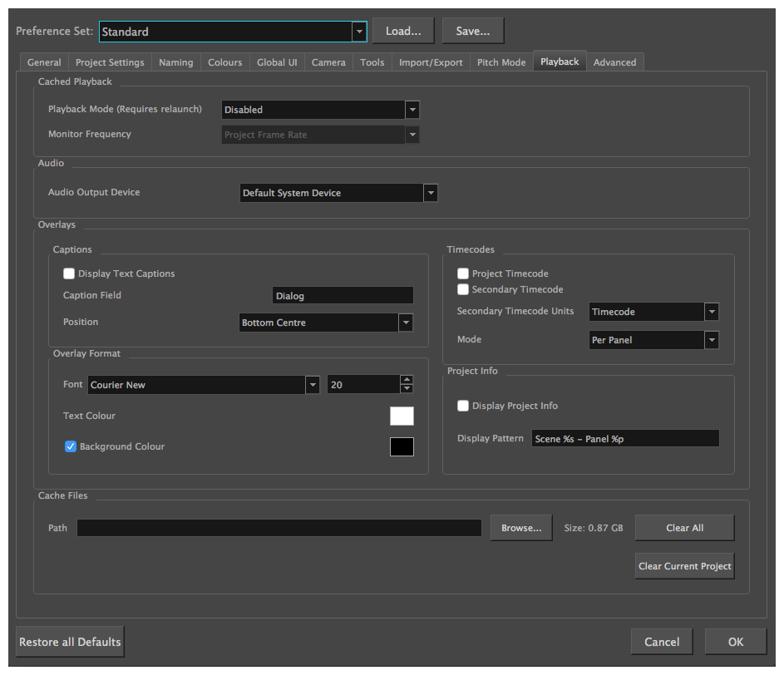This screenshot has height=675, width=784.
Task: Open the Camera tab
Action: (328, 62)
